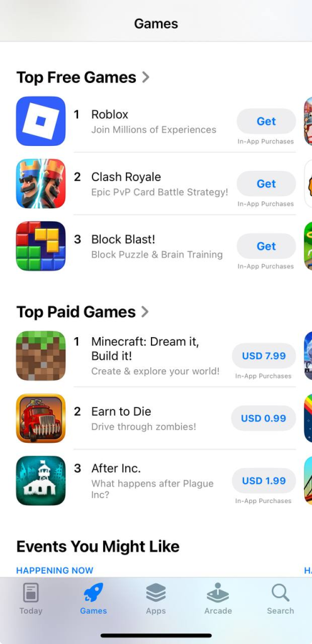Buy Minecraft for USD 7.99

pyautogui.click(x=264, y=356)
